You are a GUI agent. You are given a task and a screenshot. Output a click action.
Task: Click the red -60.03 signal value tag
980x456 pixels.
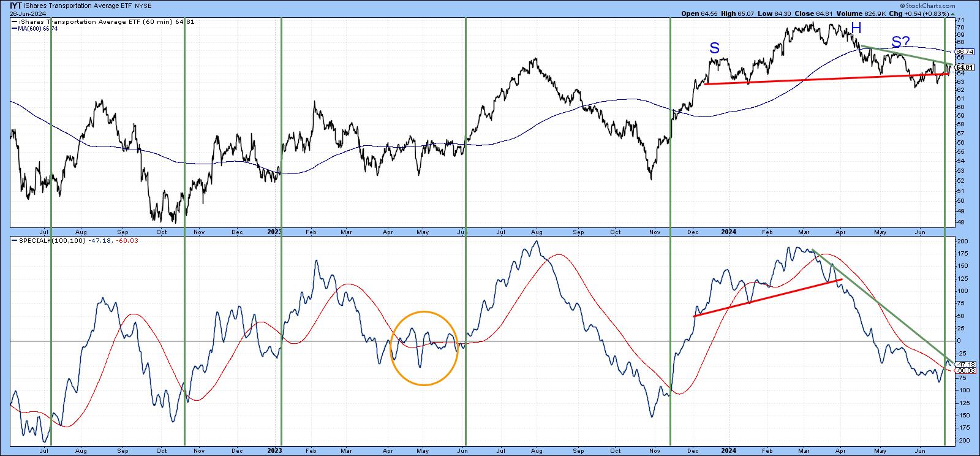point(964,370)
